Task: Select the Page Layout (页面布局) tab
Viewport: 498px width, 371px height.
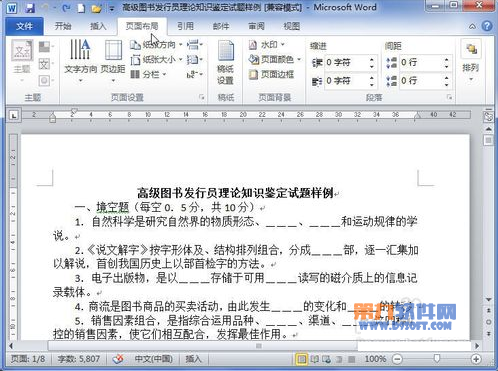Action: (142, 26)
